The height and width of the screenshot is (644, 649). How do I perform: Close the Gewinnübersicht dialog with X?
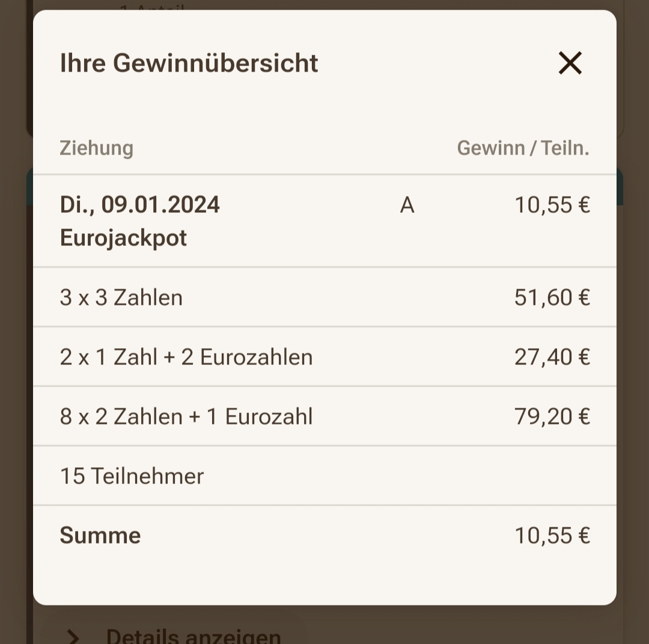pyautogui.click(x=570, y=63)
